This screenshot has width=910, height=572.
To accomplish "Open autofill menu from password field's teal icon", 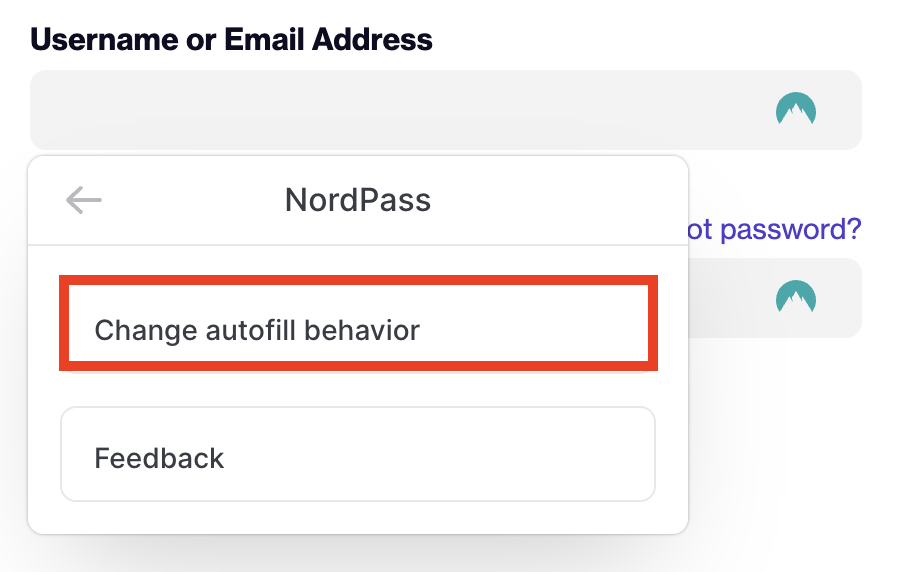I will (x=796, y=297).
